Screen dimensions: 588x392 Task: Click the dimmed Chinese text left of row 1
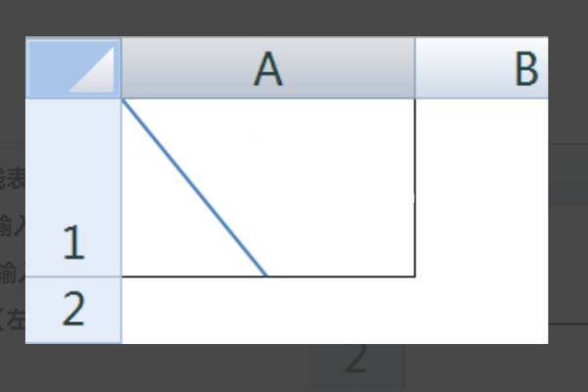tap(12, 225)
